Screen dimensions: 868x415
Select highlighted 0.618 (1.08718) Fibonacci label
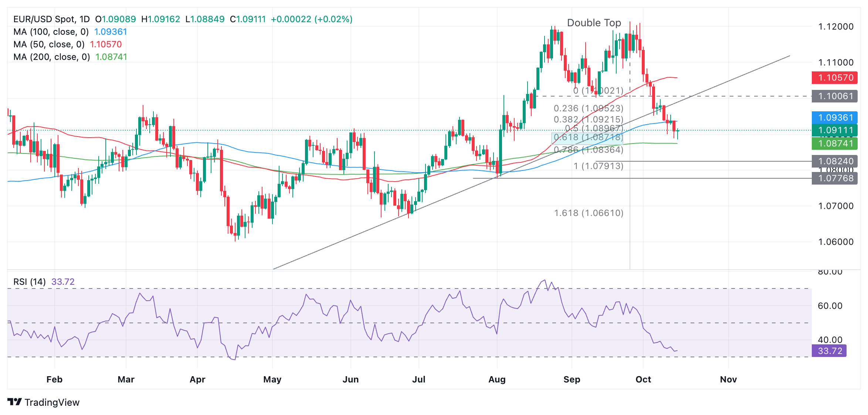pyautogui.click(x=588, y=138)
